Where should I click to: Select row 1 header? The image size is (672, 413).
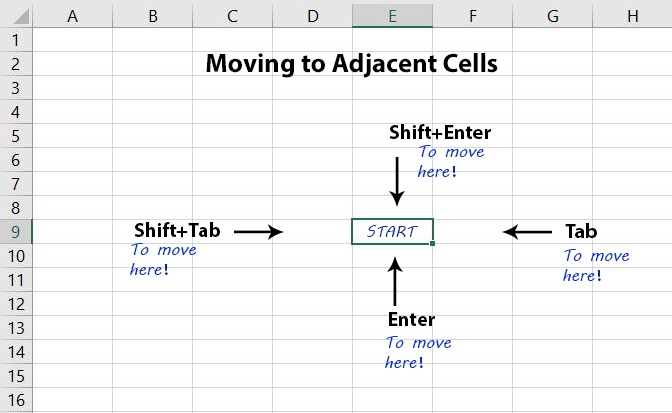16,40
